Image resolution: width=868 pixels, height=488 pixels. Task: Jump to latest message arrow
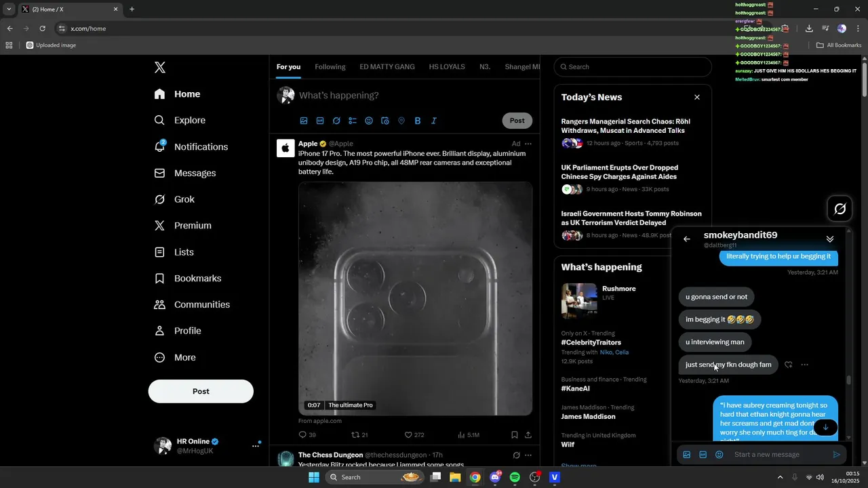click(825, 428)
